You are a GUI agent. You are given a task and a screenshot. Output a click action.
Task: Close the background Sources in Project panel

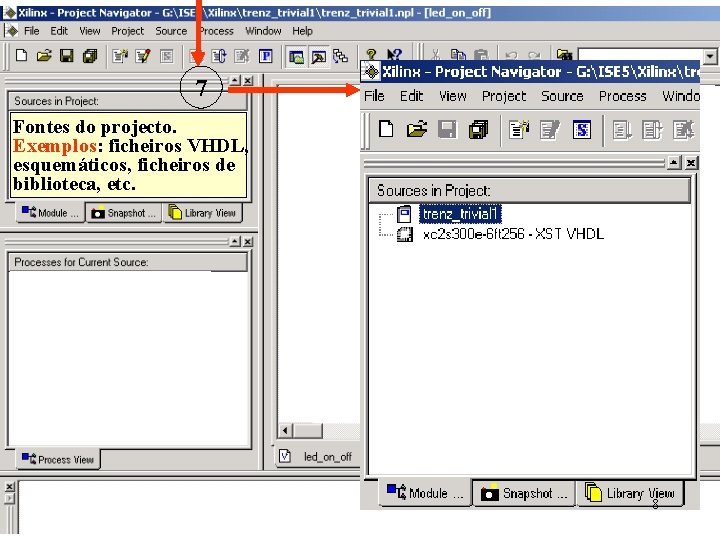(248, 80)
